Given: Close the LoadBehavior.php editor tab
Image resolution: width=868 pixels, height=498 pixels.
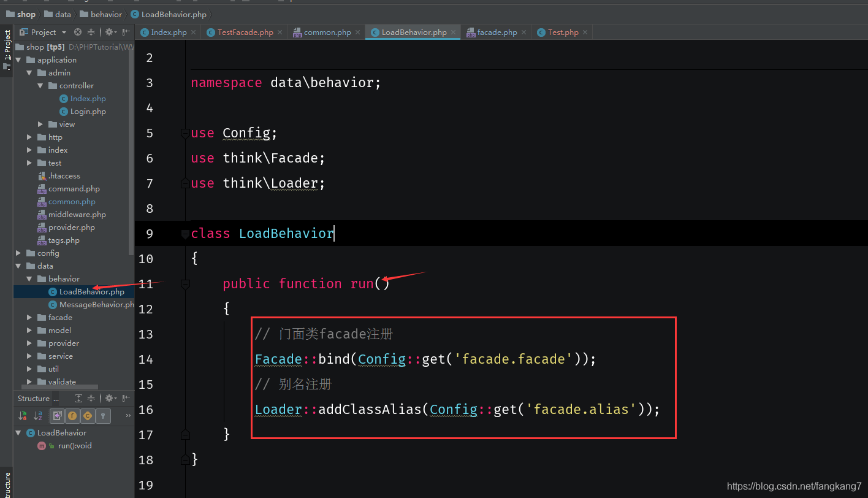Looking at the screenshot, I should point(454,33).
